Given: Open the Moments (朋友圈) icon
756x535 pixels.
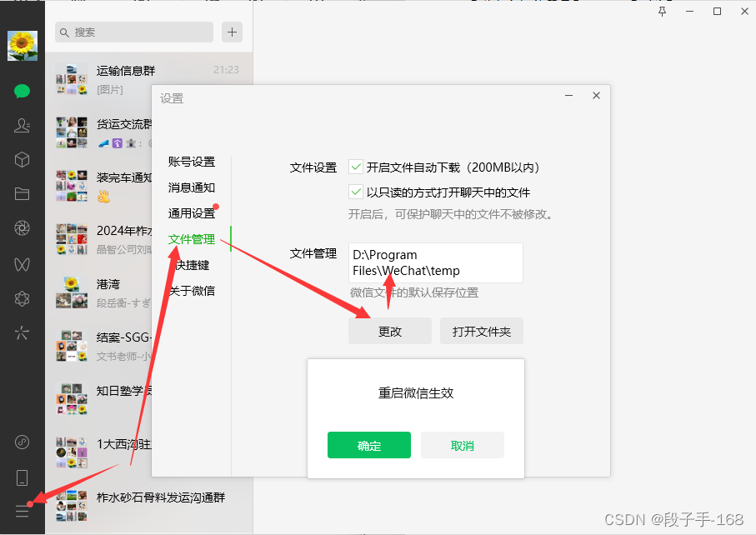Looking at the screenshot, I should (x=23, y=227).
